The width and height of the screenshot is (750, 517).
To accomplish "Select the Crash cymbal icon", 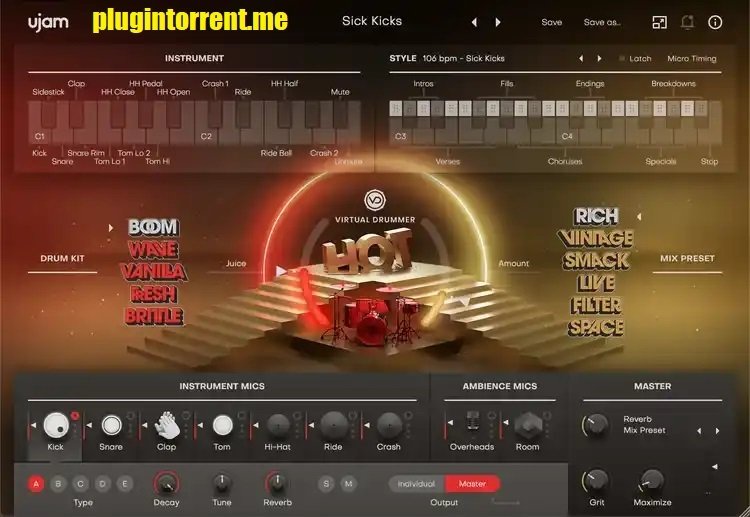I will tap(389, 425).
